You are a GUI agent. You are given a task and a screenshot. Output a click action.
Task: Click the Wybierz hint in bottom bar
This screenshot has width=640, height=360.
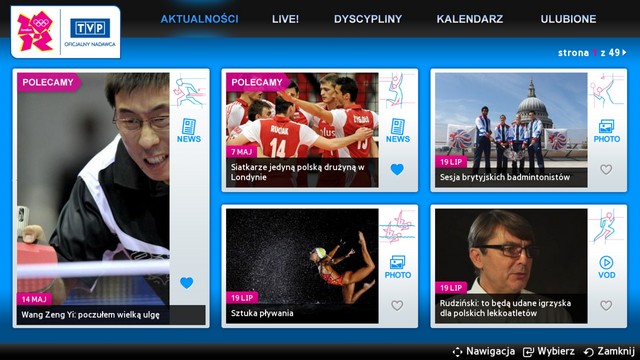pyautogui.click(x=549, y=351)
